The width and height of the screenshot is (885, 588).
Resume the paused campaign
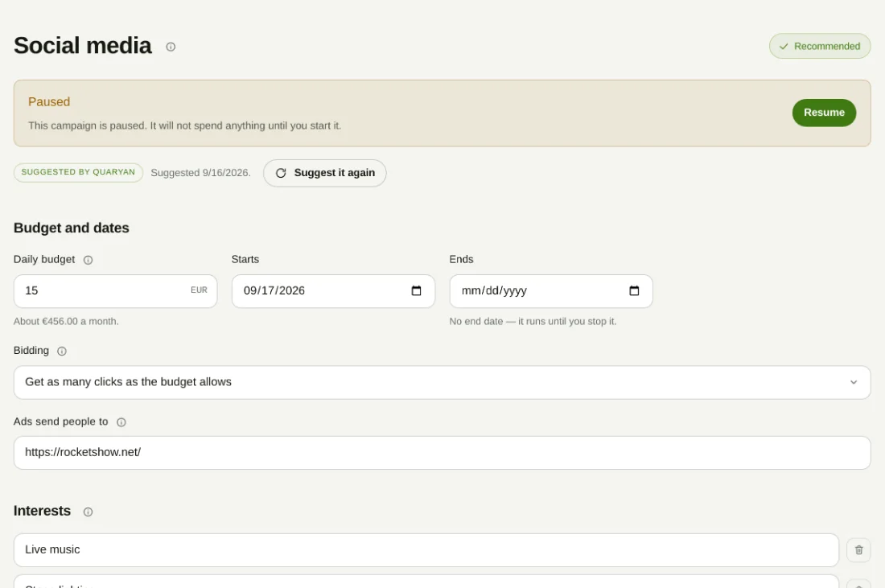824,113
